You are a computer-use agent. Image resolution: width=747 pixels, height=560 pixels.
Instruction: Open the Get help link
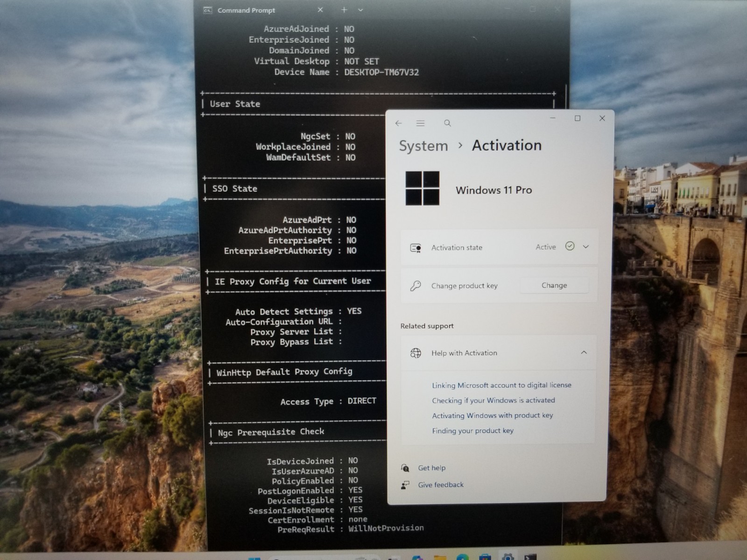click(x=432, y=468)
